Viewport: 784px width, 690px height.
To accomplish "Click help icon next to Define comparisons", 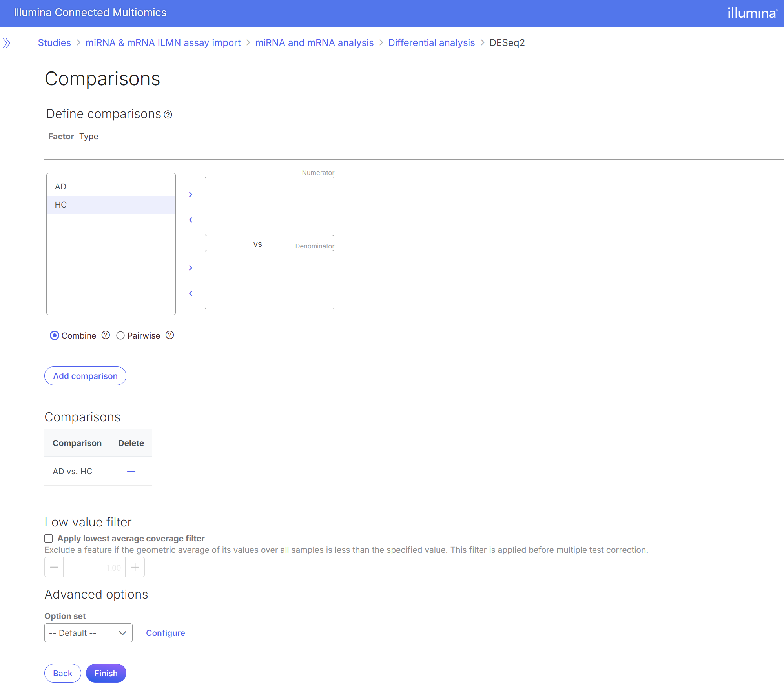I will (x=168, y=115).
